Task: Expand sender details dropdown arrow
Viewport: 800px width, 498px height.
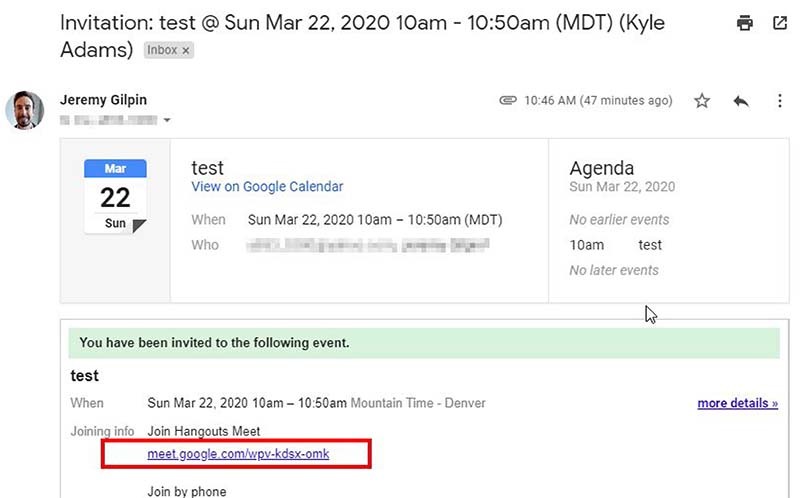Action: [x=168, y=121]
